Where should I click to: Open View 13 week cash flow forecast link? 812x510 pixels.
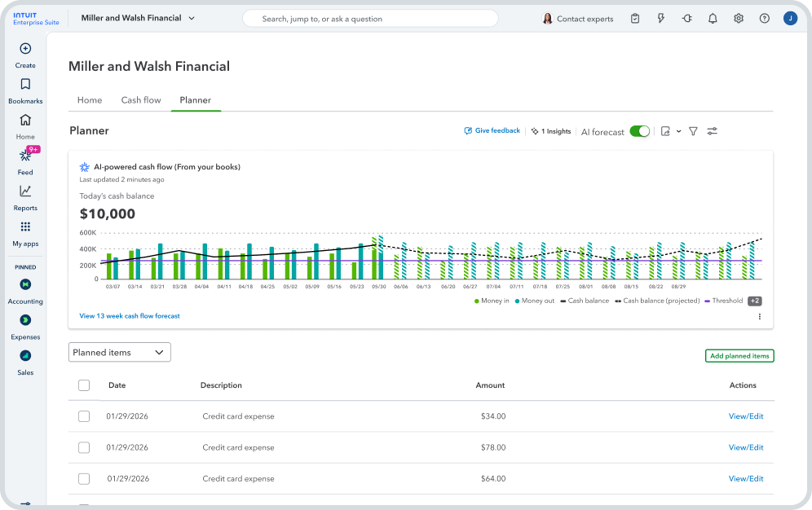click(130, 316)
